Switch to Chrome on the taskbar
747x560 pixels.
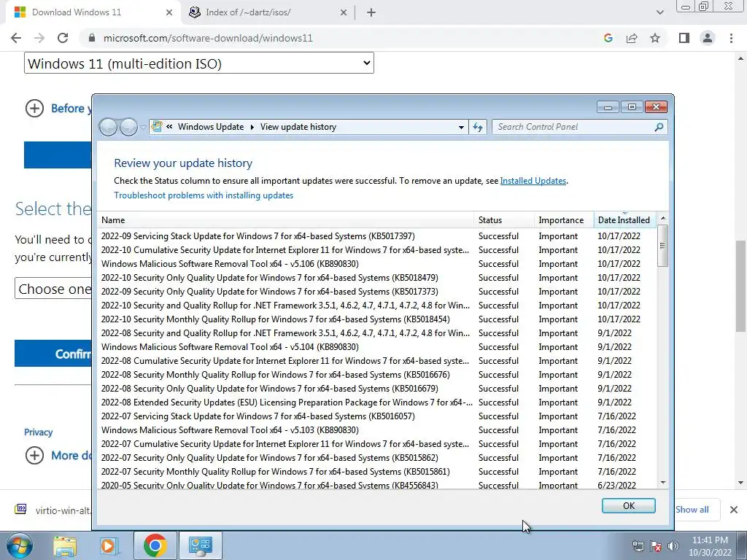click(x=155, y=545)
